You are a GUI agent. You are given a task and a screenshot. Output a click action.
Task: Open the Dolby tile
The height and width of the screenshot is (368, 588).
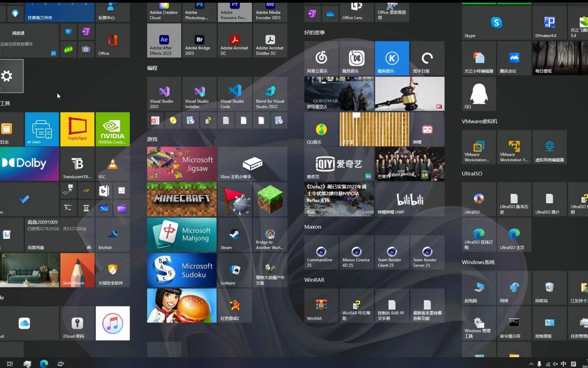click(29, 164)
